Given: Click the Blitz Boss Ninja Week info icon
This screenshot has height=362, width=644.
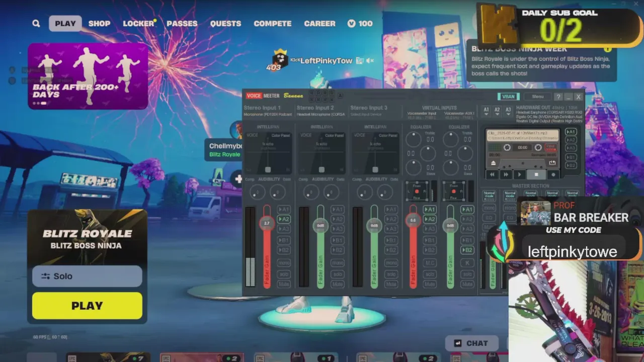Looking at the screenshot, I should tap(607, 49).
